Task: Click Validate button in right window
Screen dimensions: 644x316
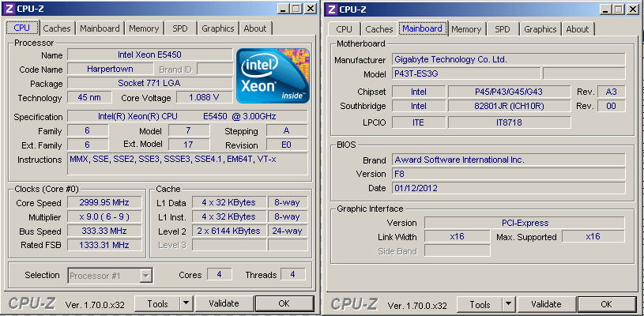Action: 546,304
